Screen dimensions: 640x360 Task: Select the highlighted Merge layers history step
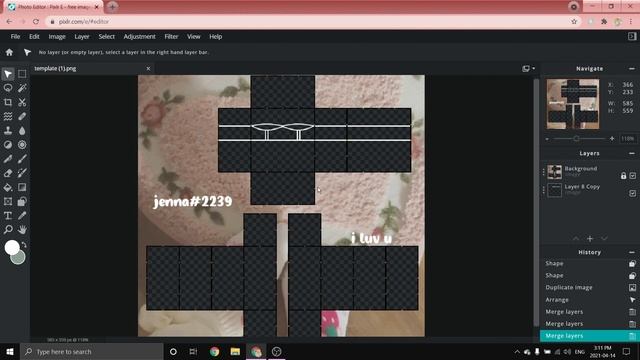tap(589, 336)
